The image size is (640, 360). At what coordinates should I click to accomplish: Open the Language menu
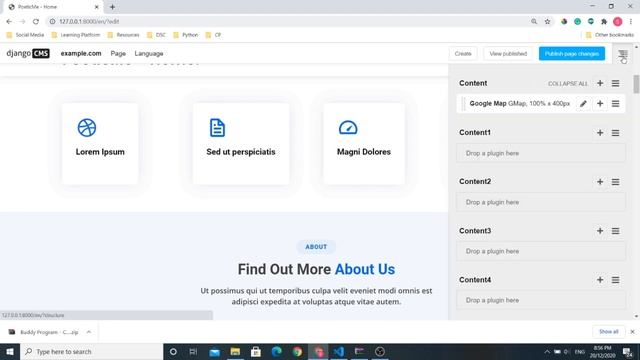coord(149,53)
